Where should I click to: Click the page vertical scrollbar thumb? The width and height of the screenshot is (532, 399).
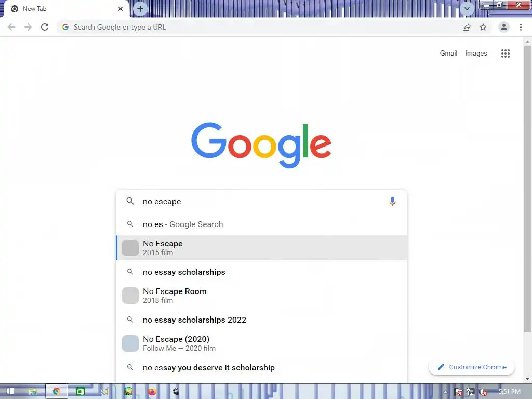click(x=527, y=188)
